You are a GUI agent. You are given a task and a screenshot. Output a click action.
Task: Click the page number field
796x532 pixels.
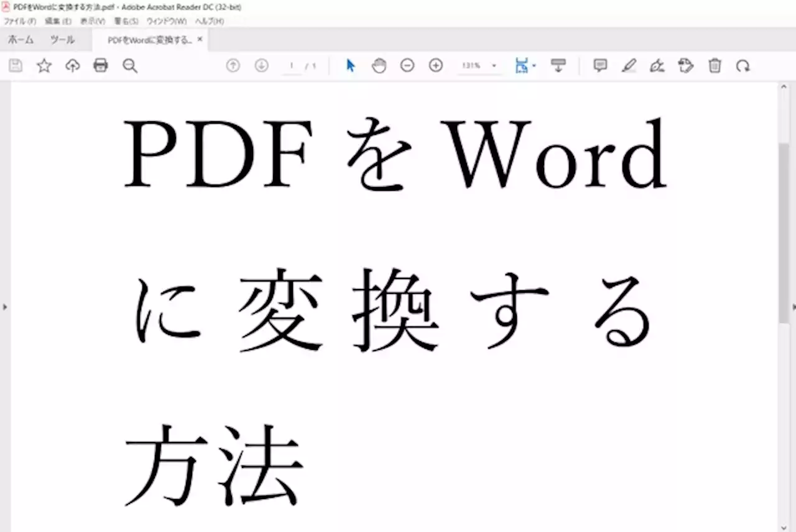pos(292,65)
